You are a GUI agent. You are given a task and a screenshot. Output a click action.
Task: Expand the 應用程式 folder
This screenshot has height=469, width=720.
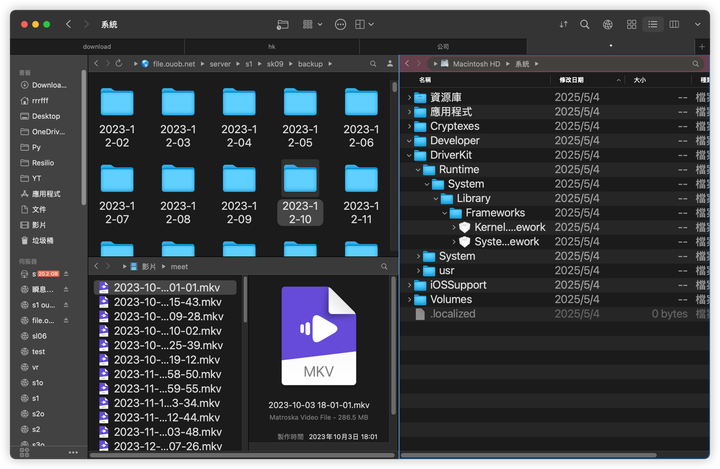(409, 112)
